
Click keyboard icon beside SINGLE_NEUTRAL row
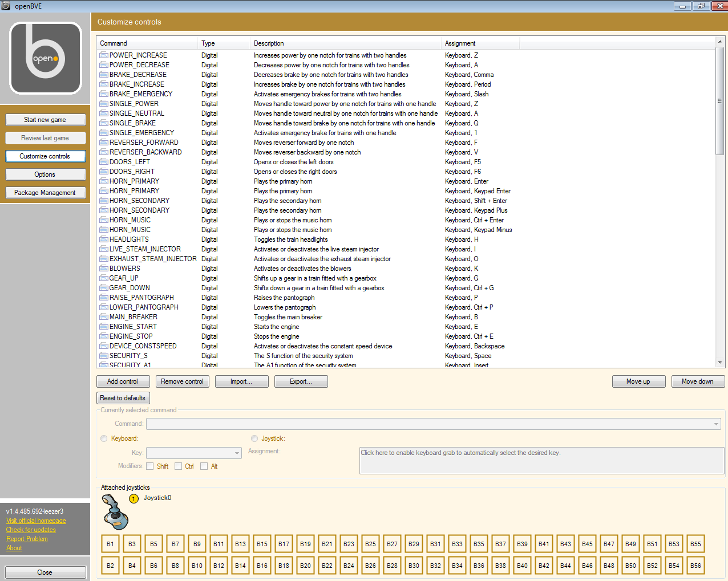click(104, 113)
